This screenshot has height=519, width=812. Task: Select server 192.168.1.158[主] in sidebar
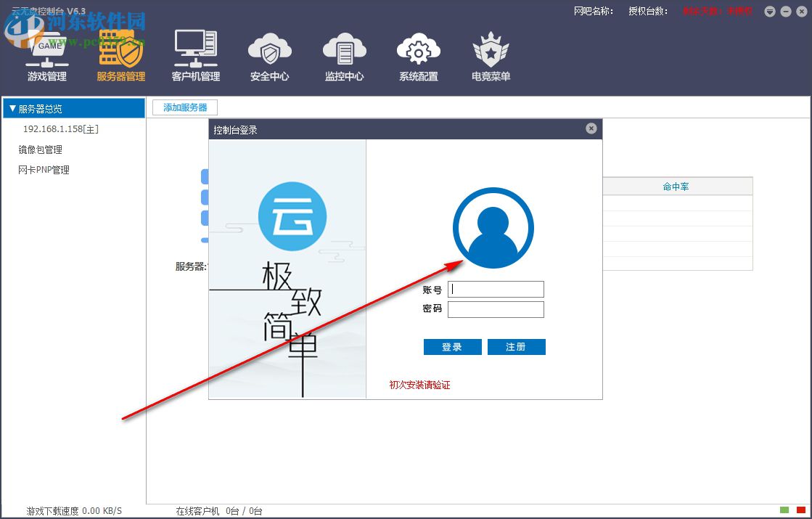pyautogui.click(x=60, y=128)
